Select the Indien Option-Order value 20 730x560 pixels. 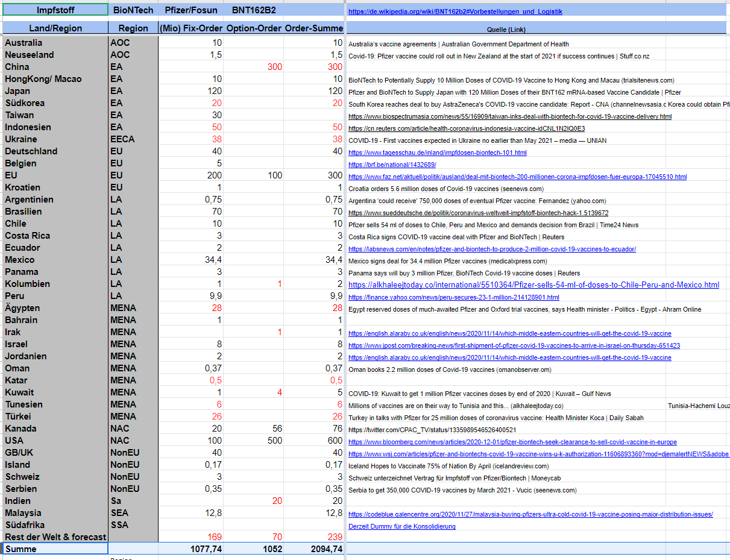pyautogui.click(x=254, y=501)
